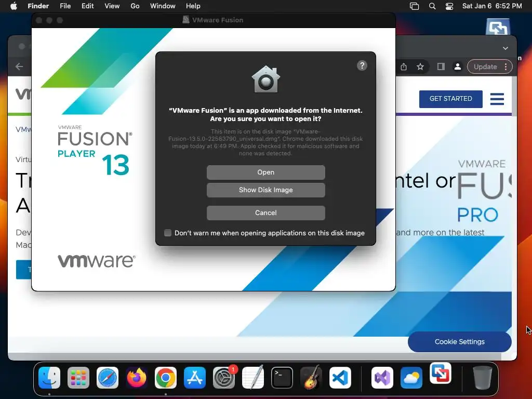Viewport: 532px width, 399px height.
Task: Open Stage Manager icon in menu bar
Action: coord(414,6)
